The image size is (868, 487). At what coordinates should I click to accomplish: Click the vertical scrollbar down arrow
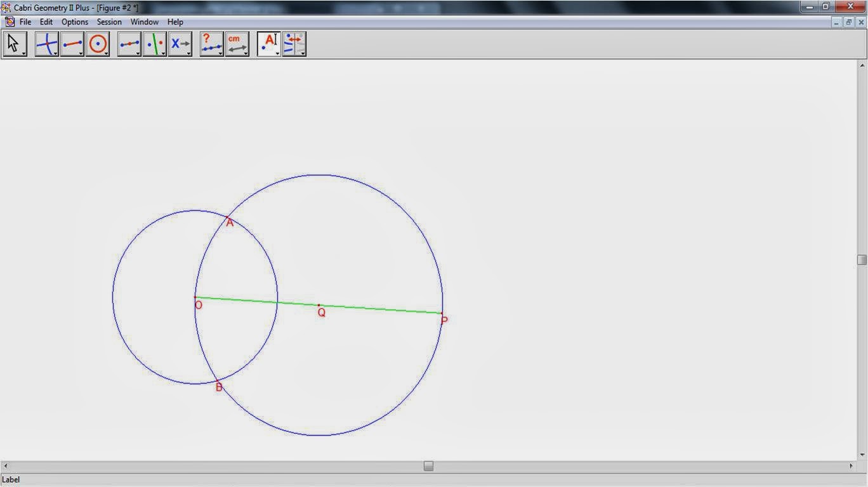coord(862,455)
